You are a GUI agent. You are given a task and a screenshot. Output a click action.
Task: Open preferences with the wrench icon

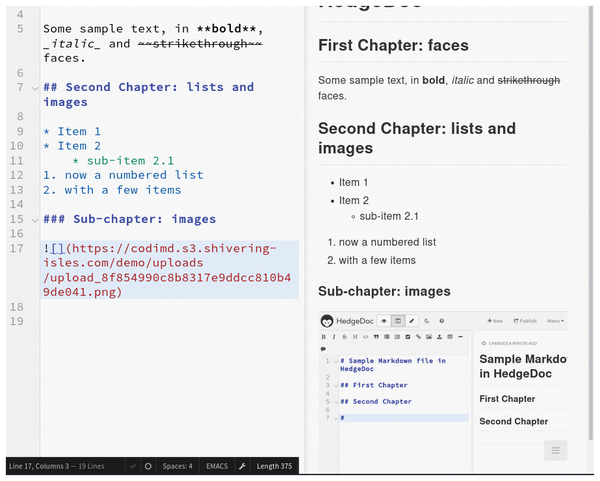242,466
